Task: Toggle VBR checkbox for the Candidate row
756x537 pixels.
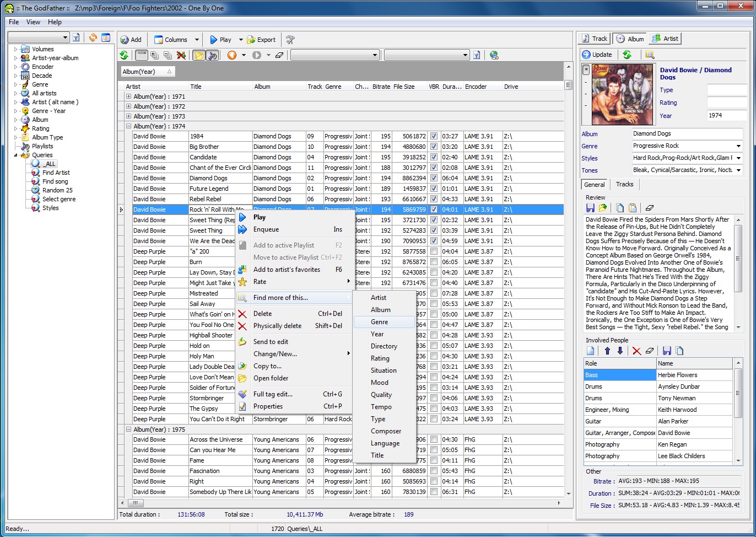Action: (x=434, y=157)
